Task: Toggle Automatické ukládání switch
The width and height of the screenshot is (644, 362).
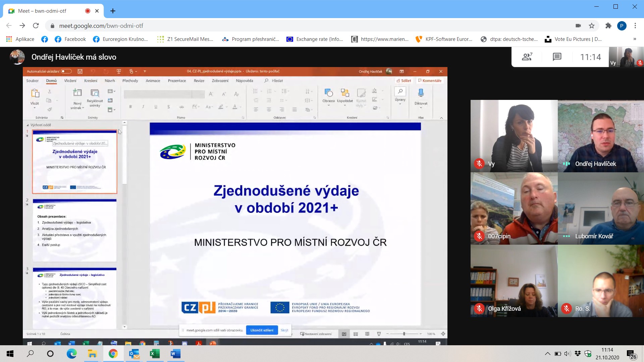Action: point(66,71)
